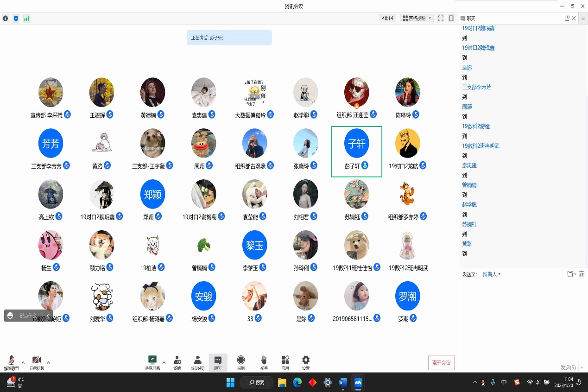The image size is (588, 392).
Task: Expand audio options arrow beside 解除静音
Action: click(x=23, y=362)
